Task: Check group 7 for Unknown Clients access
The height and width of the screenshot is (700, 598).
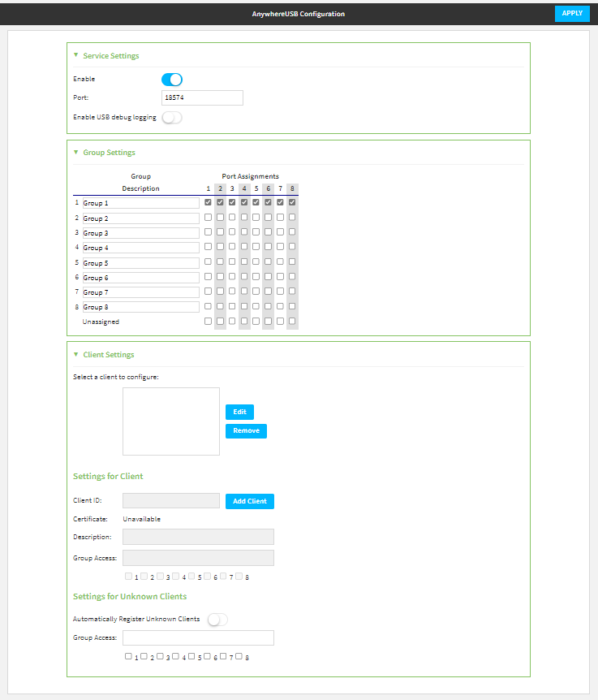Action: [223, 656]
